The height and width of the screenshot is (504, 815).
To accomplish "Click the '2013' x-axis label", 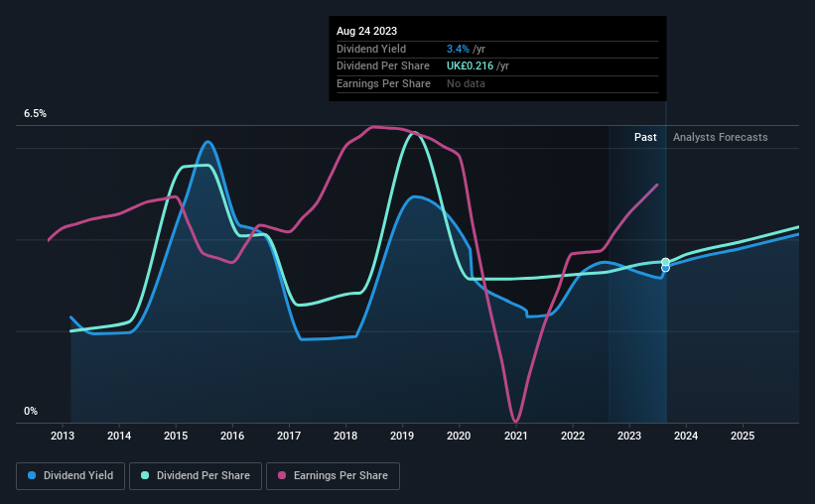I will (x=63, y=436).
